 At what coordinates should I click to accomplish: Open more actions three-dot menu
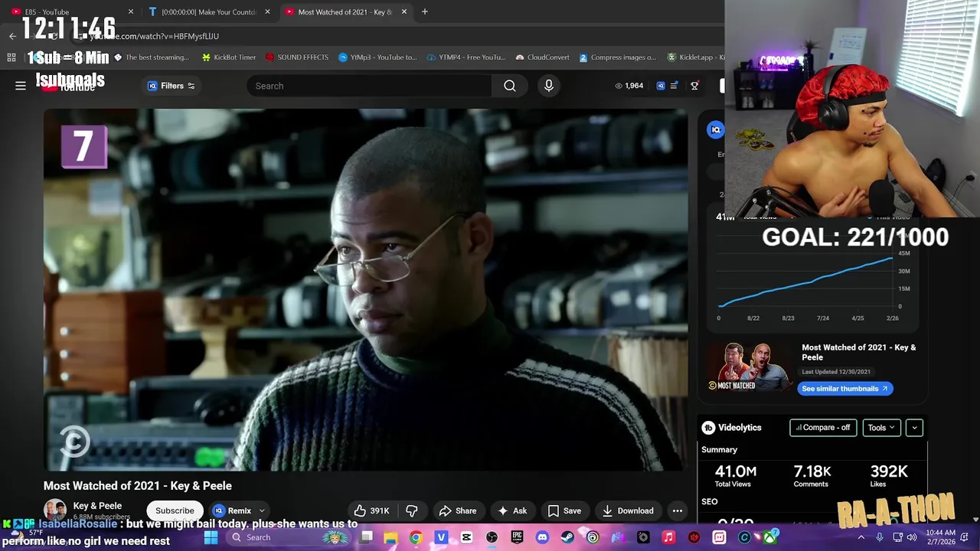point(678,510)
